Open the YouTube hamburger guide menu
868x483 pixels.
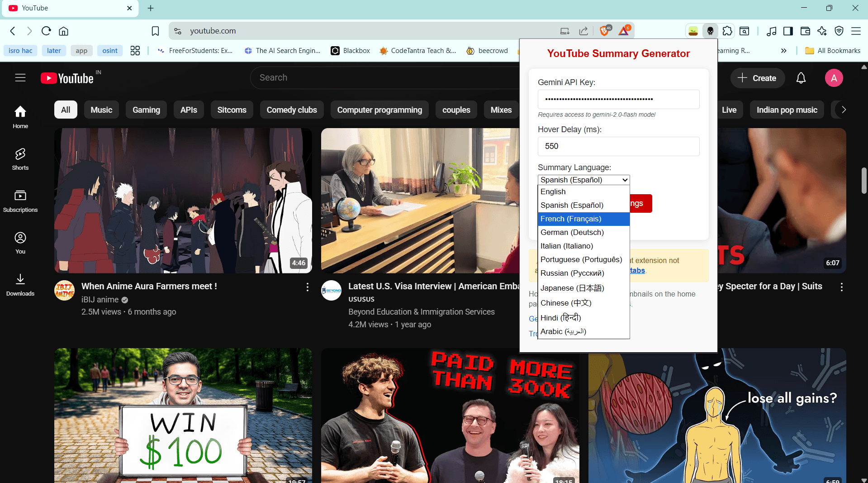tap(20, 78)
